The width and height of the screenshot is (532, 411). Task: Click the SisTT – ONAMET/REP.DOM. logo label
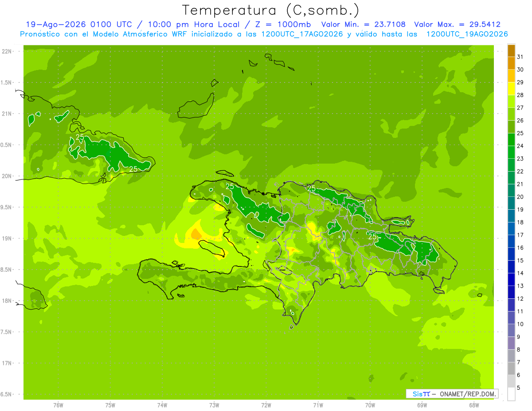452,394
